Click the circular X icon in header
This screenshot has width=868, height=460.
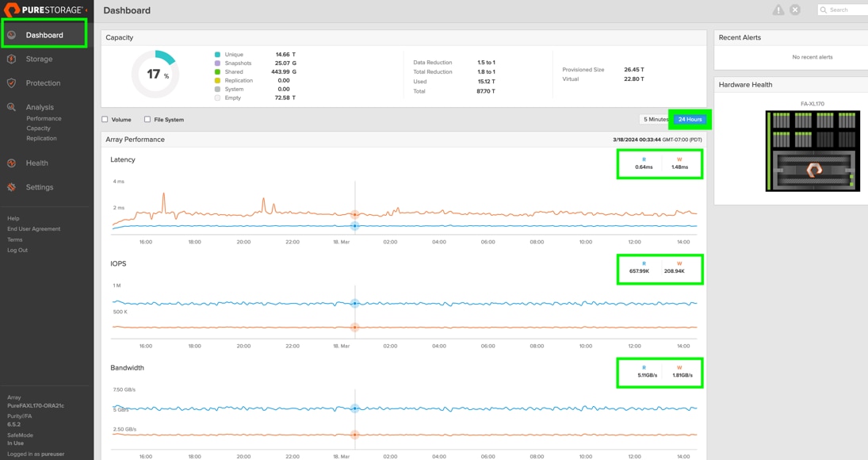[x=795, y=10]
